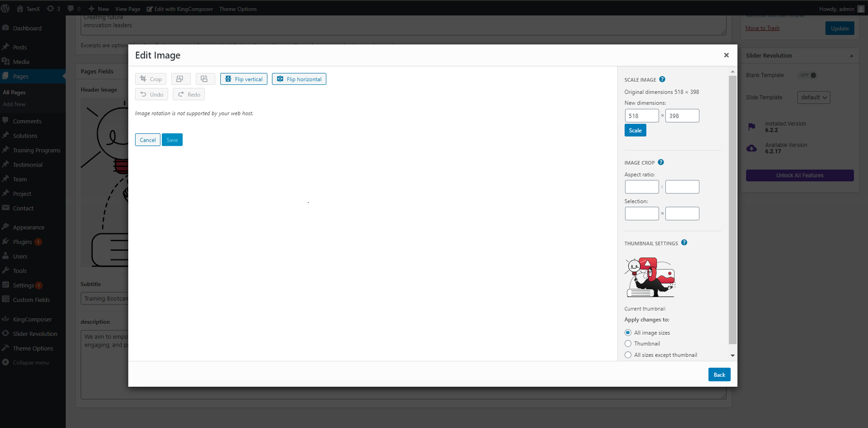The image size is (868, 428).
Task: Click first Selection size field
Action: click(x=642, y=213)
